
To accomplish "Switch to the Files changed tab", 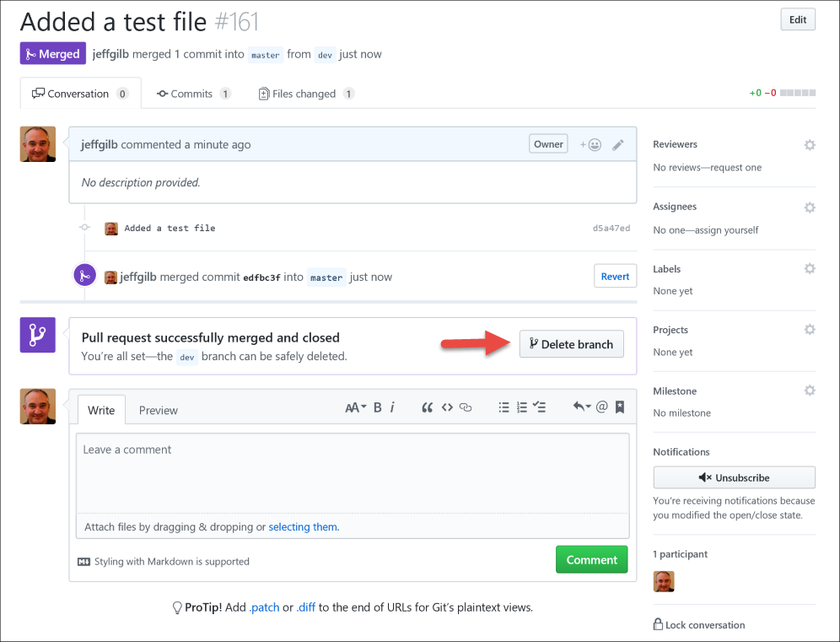I will point(306,94).
